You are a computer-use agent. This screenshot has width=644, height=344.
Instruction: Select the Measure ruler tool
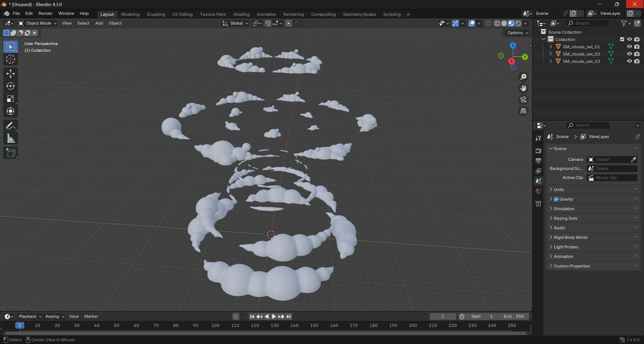pos(10,138)
